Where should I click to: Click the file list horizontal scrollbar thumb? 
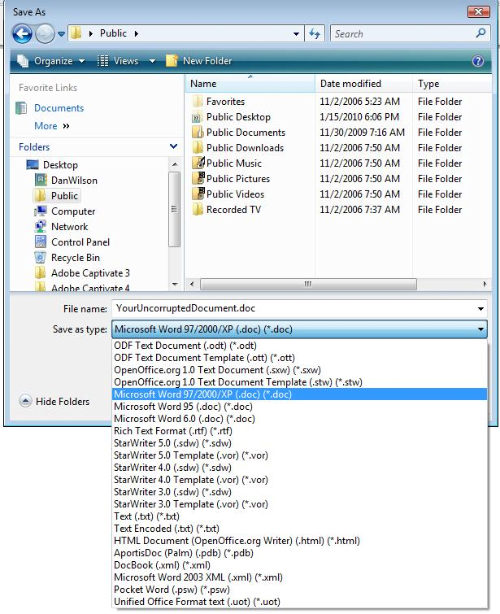pos(308,284)
